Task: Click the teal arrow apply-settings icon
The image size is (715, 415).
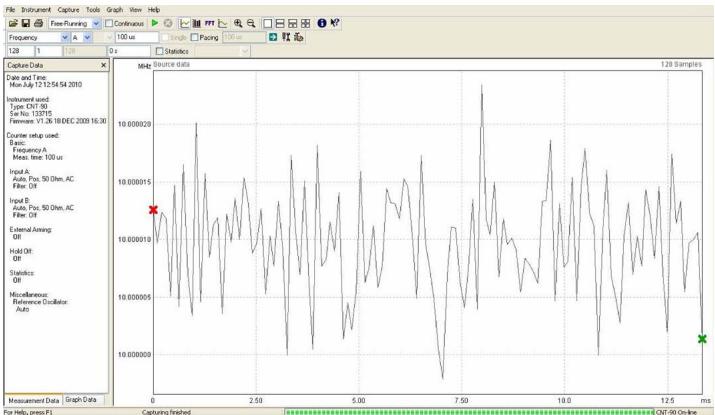Action: tap(273, 37)
